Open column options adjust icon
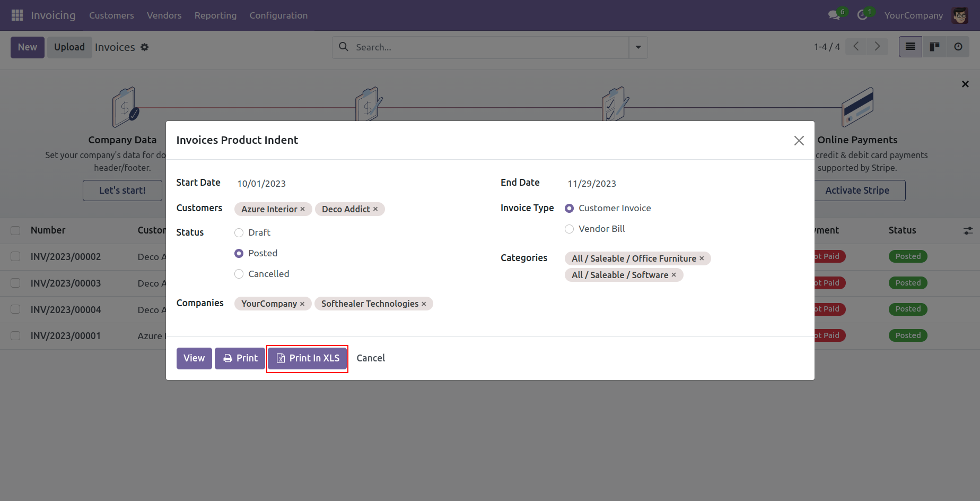This screenshot has width=980, height=501. (968, 230)
